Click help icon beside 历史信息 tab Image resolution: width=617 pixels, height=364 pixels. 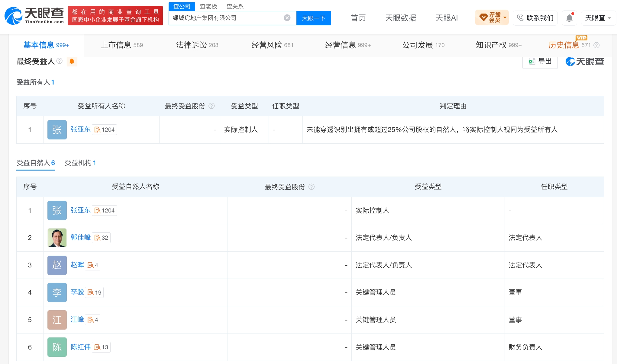click(596, 45)
